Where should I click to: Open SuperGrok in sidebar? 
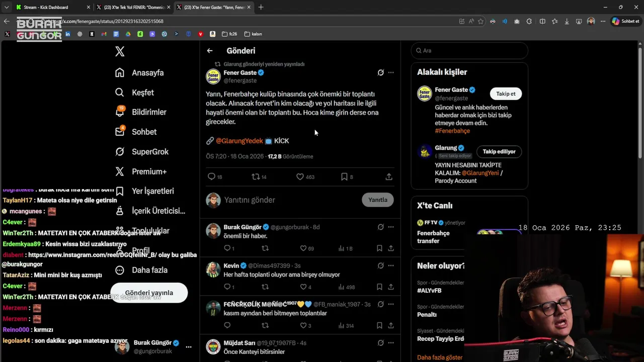142,152
